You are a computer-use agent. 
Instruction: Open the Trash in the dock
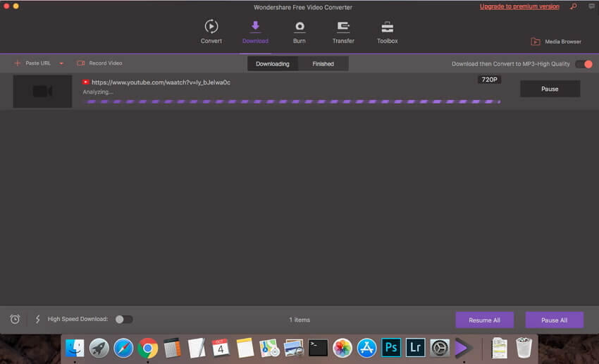524,348
